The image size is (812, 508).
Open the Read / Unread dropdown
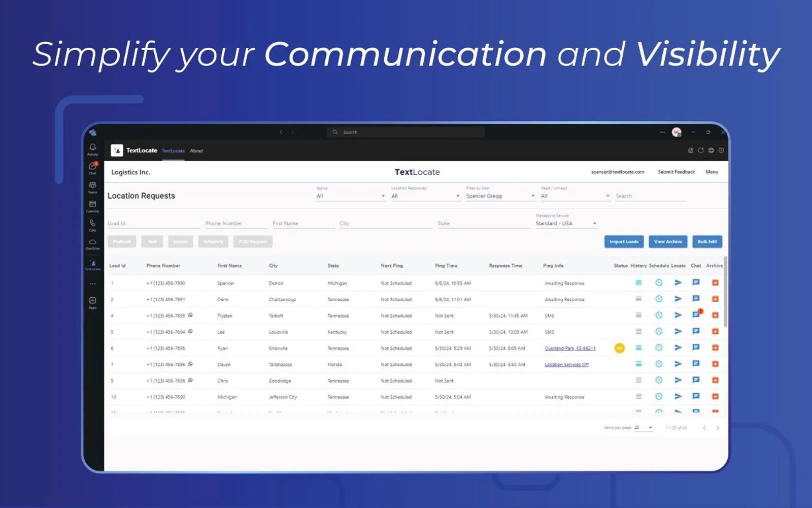(x=575, y=196)
